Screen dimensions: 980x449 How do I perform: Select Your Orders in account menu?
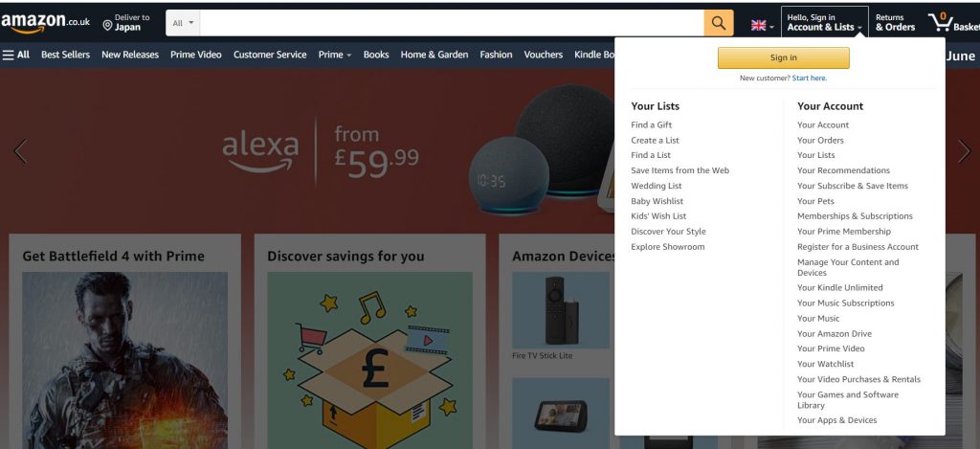[820, 140]
